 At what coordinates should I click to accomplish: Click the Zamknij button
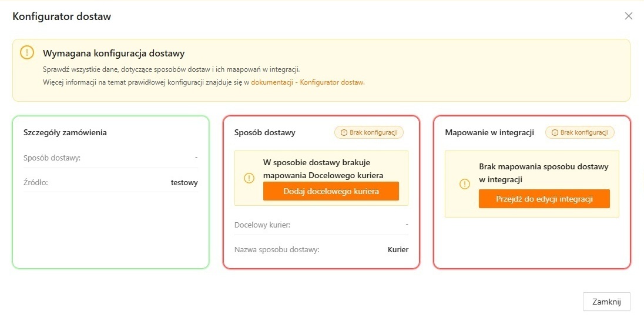[x=606, y=302]
